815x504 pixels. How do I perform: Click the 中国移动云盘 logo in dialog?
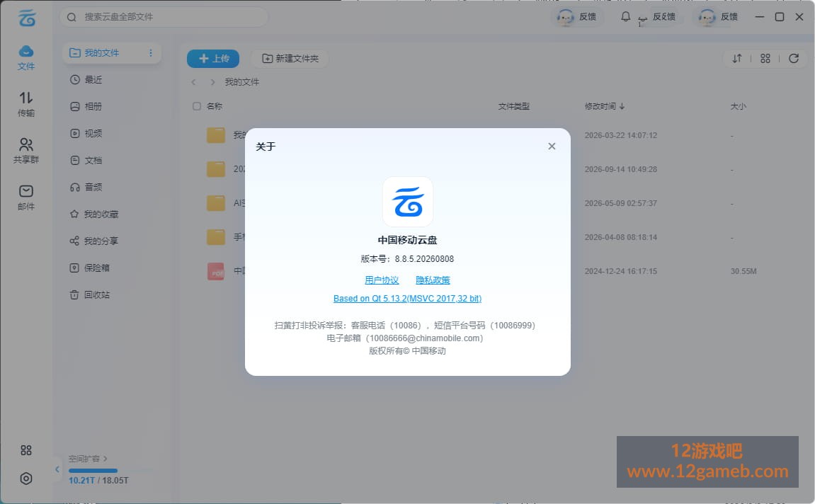pyautogui.click(x=408, y=202)
